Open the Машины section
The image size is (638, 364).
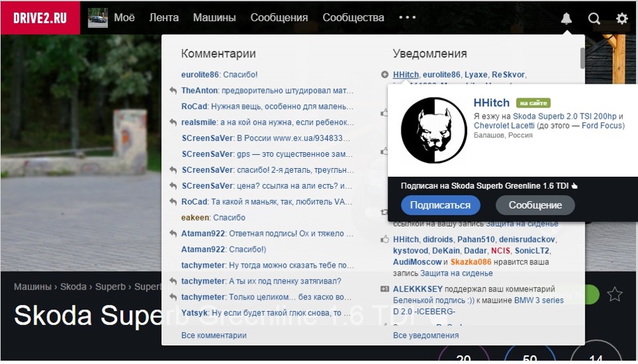pyautogui.click(x=215, y=17)
